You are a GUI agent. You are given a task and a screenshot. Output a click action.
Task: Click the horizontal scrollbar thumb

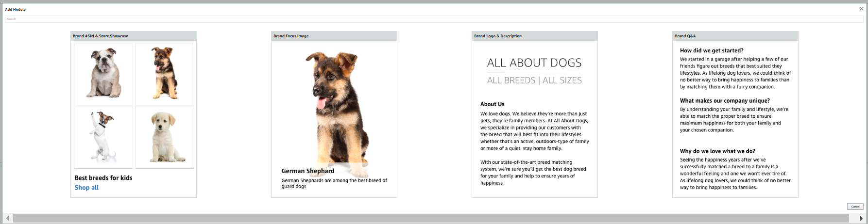pyautogui.click(x=431, y=218)
